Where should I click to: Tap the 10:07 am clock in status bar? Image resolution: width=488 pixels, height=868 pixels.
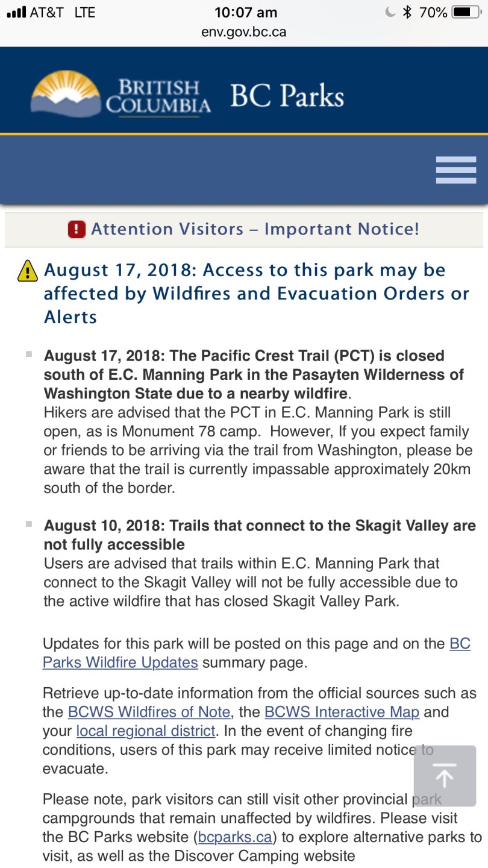coord(245,13)
